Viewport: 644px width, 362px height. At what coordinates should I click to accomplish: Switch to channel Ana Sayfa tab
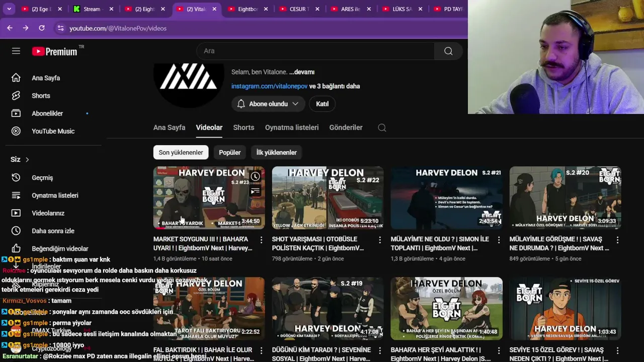(169, 128)
